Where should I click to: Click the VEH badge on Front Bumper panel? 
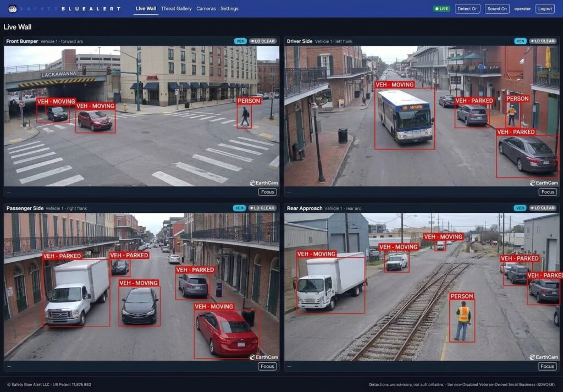pyautogui.click(x=240, y=41)
